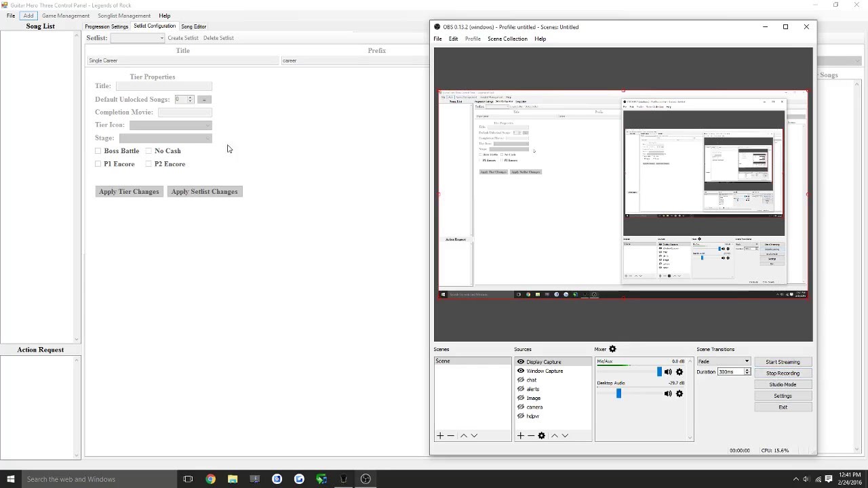This screenshot has width=868, height=488.
Task: Switch to the Progression Settings tab
Action: (x=106, y=26)
